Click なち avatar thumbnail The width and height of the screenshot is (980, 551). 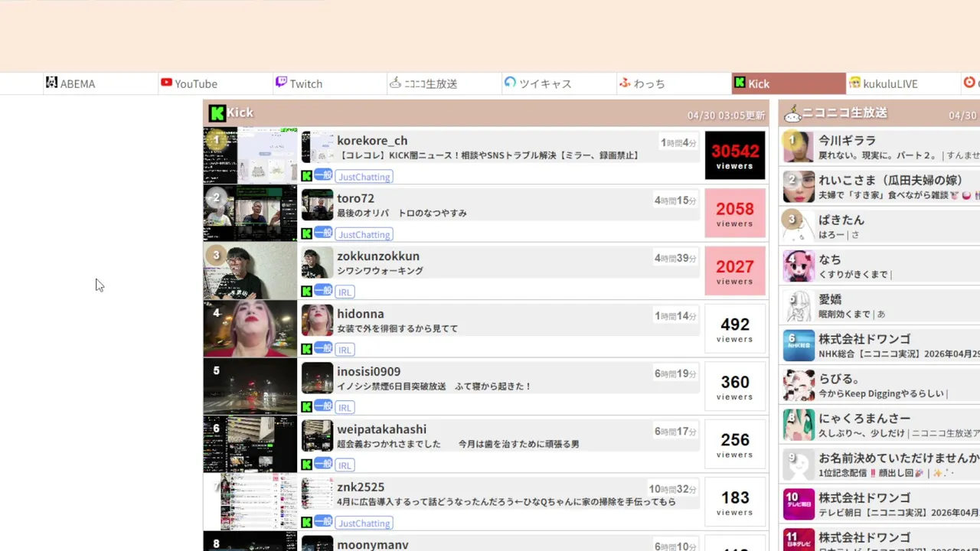click(x=799, y=266)
